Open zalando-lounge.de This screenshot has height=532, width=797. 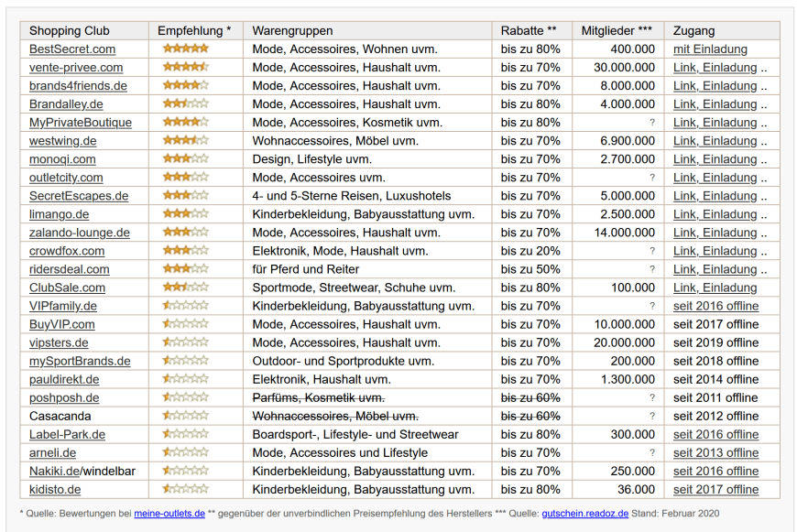[80, 233]
